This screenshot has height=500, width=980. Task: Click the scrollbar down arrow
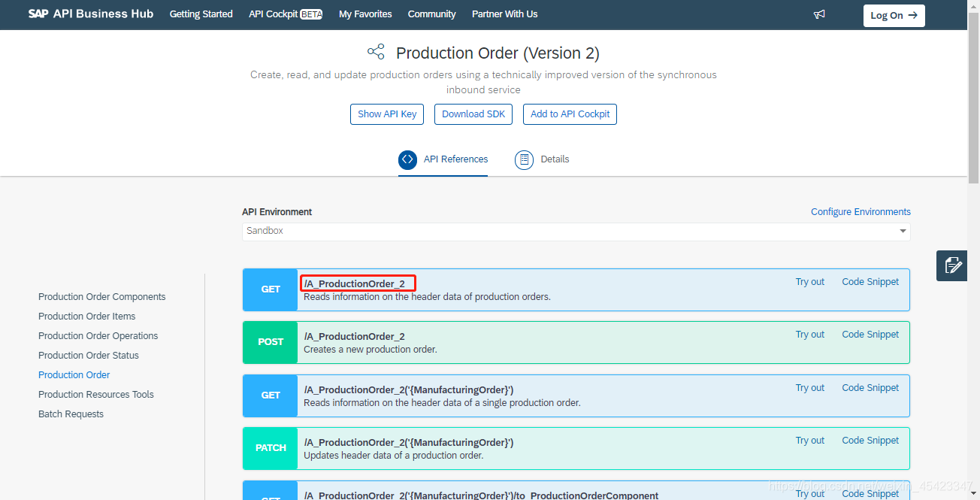coord(973,494)
